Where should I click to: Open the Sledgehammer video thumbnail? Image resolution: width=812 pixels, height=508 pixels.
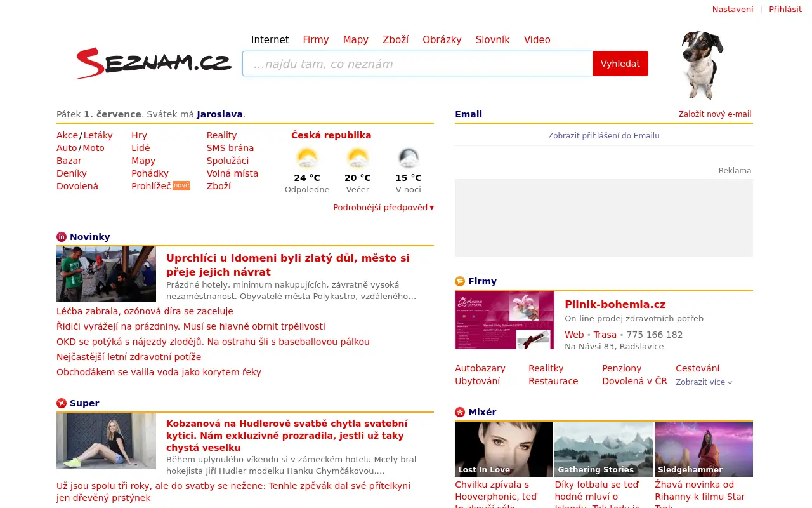[x=704, y=449]
